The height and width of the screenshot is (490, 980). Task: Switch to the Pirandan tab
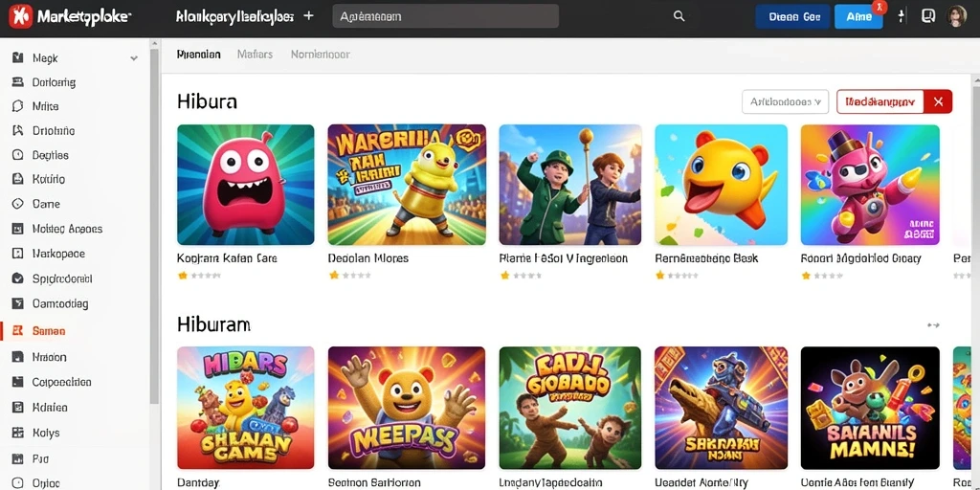click(199, 55)
